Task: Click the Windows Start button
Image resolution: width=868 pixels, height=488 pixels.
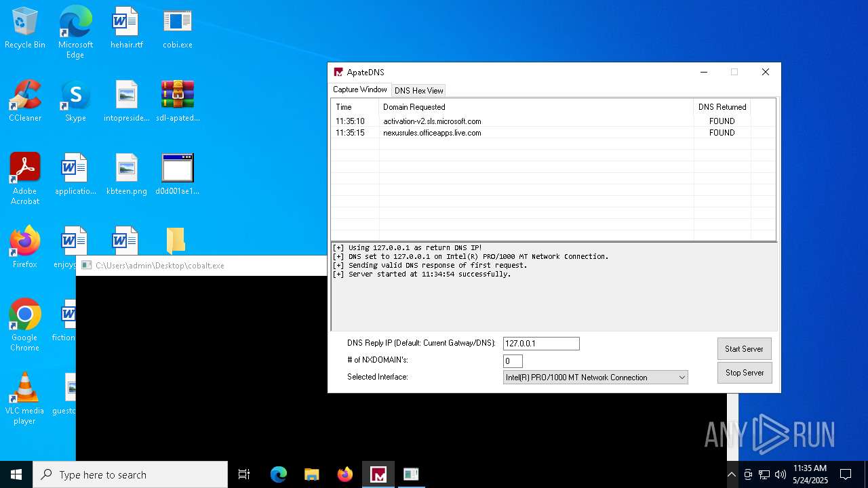Action: [16, 474]
